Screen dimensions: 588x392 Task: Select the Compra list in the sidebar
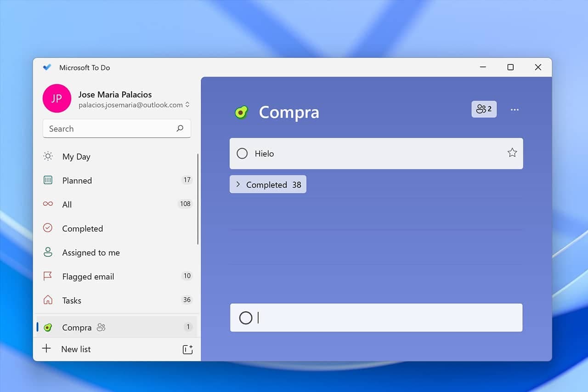point(77,327)
